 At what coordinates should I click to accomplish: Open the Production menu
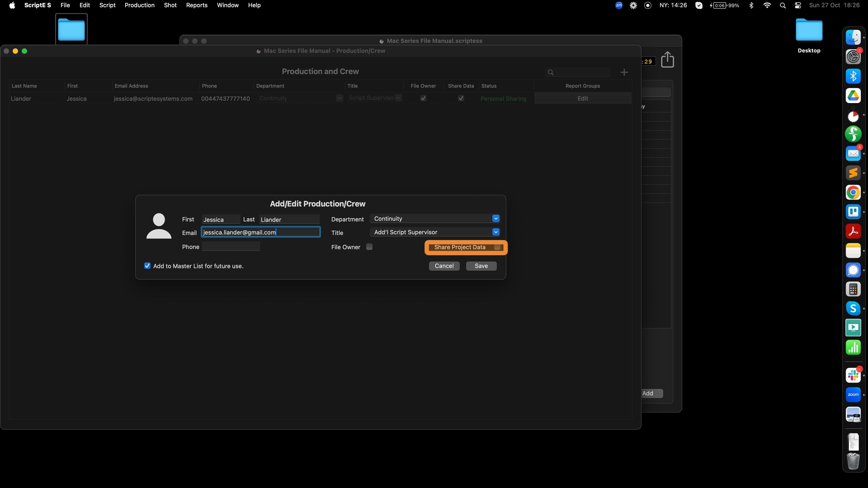point(139,5)
